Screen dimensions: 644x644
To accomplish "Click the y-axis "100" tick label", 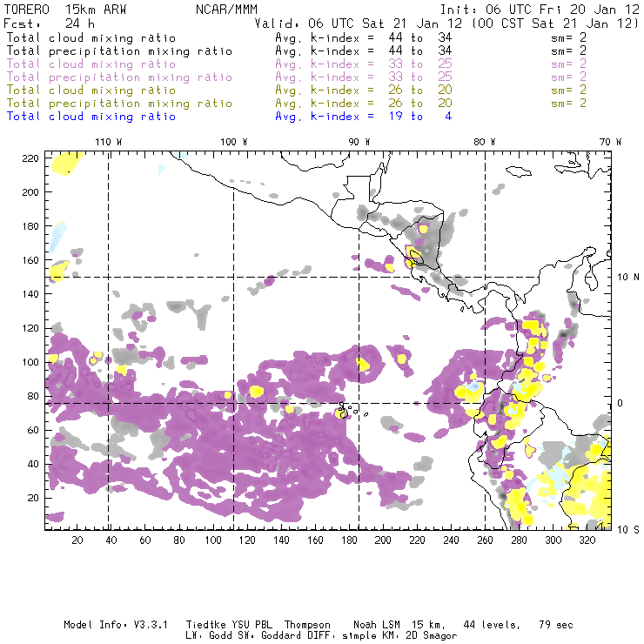I will click(x=30, y=362).
